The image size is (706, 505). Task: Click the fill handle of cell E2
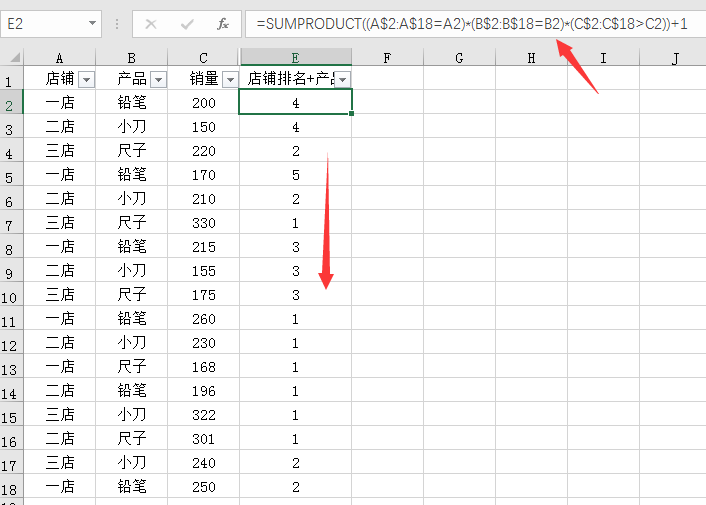[x=351, y=113]
